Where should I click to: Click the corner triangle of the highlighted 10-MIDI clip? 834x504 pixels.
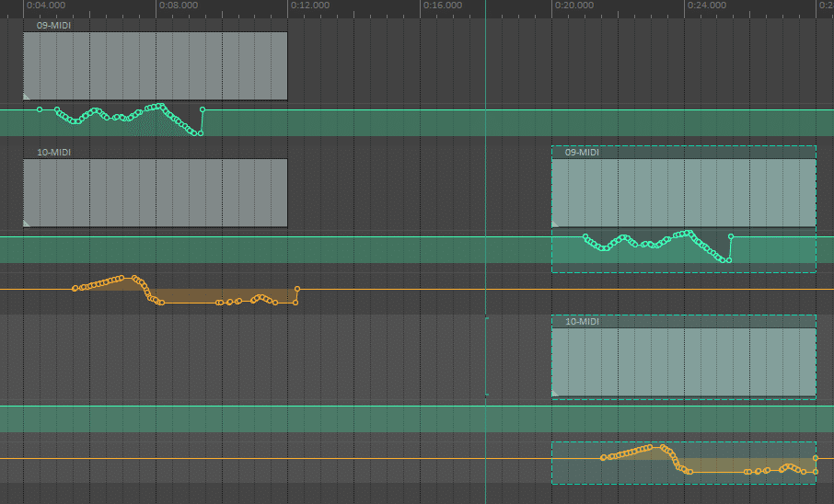(x=555, y=393)
